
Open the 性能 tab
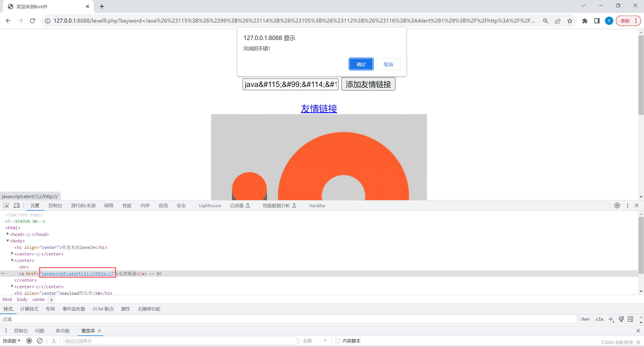point(127,206)
